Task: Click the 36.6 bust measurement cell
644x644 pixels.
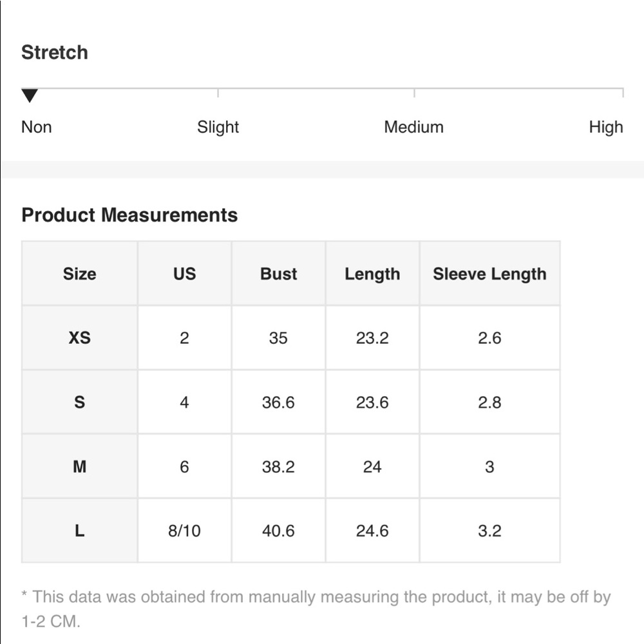Action: click(278, 402)
